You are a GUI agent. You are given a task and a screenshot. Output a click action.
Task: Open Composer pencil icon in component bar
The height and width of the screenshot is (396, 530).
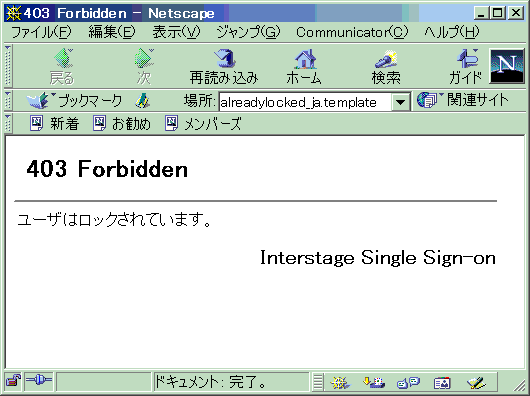point(476,382)
